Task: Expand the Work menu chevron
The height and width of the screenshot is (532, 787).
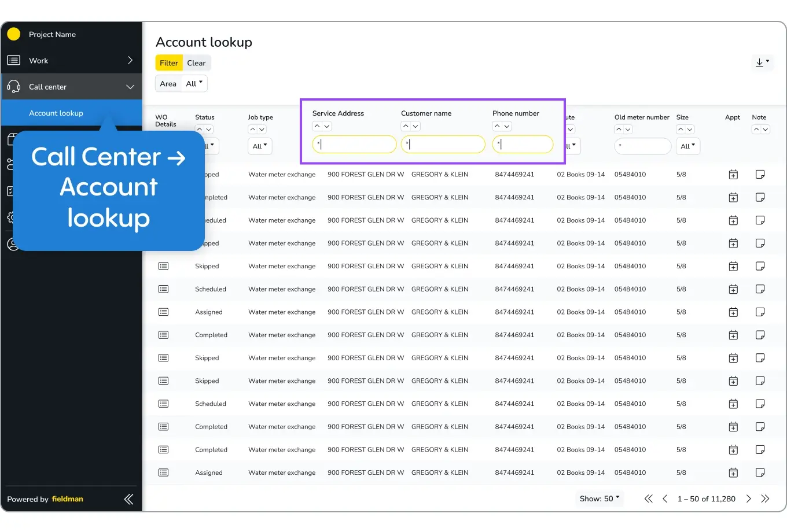Action: tap(130, 60)
